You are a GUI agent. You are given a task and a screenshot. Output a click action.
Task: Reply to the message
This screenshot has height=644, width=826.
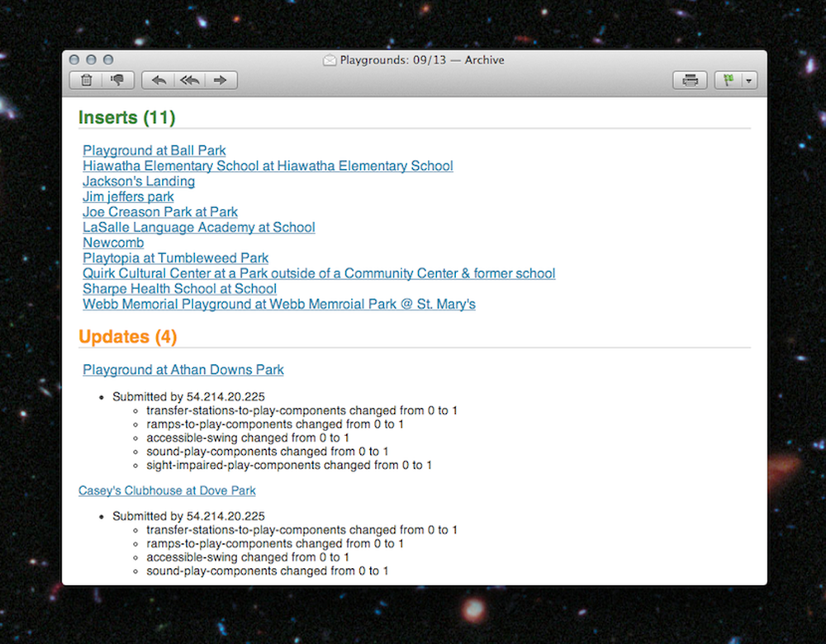[x=158, y=80]
